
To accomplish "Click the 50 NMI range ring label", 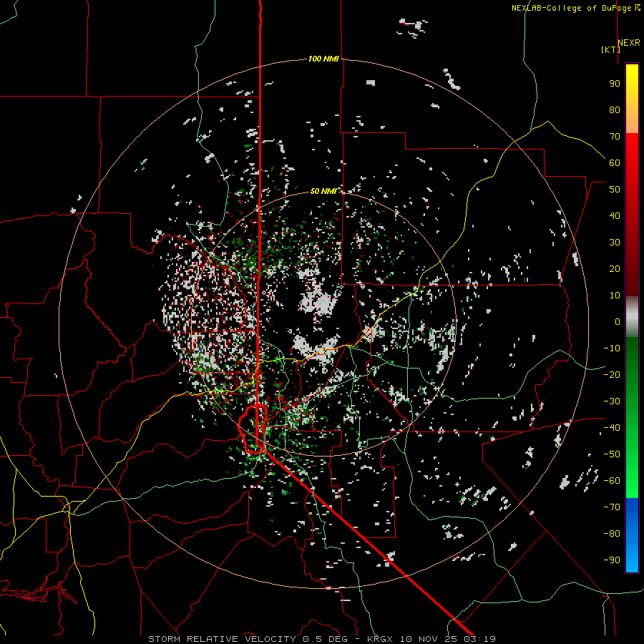I will (323, 191).
